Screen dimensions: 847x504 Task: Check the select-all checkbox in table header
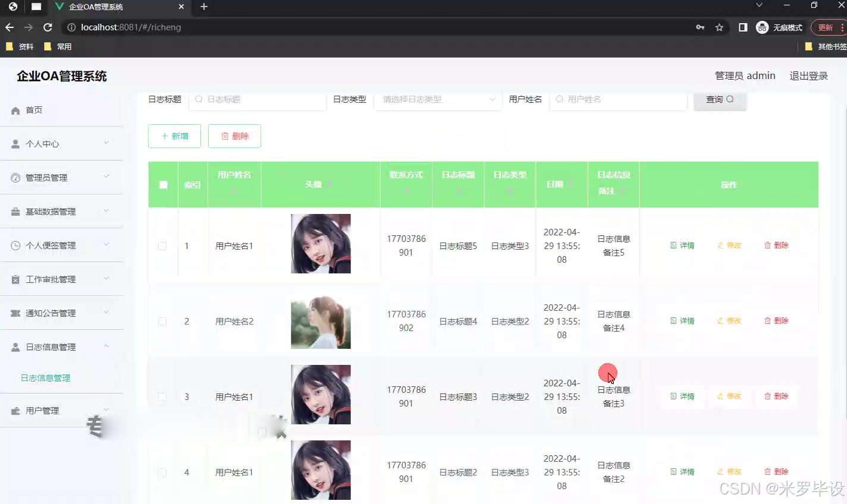click(163, 184)
